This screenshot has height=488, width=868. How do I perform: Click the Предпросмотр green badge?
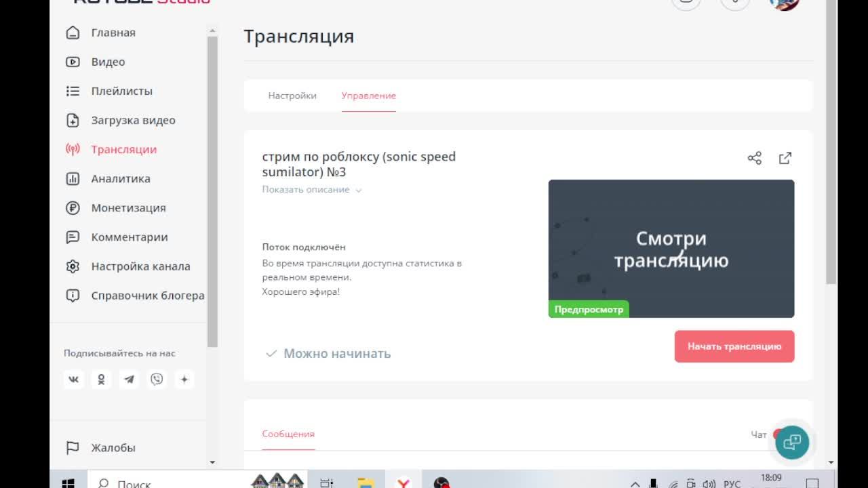pyautogui.click(x=589, y=309)
